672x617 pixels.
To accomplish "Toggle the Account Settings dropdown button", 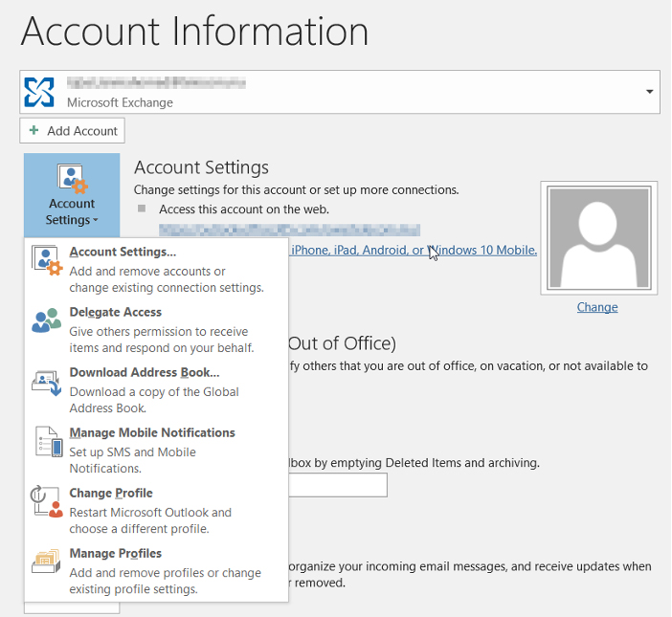I will pyautogui.click(x=72, y=196).
